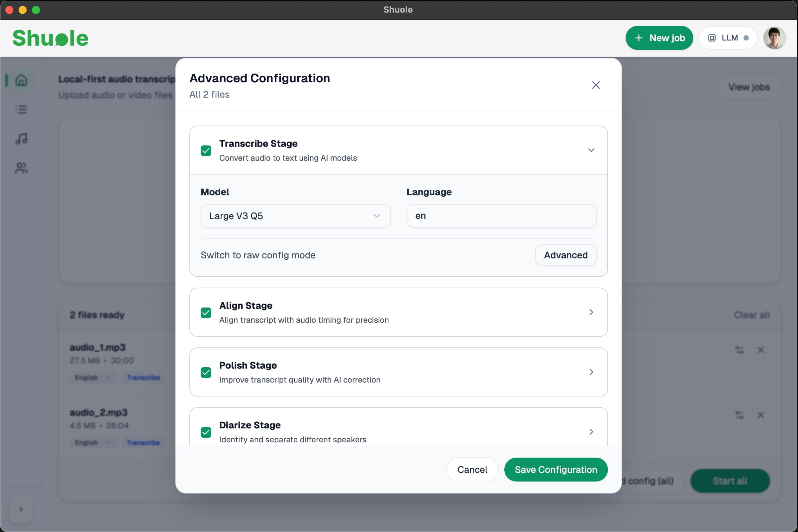Click the Transcribe label on audio_1.mp3

coord(143,377)
